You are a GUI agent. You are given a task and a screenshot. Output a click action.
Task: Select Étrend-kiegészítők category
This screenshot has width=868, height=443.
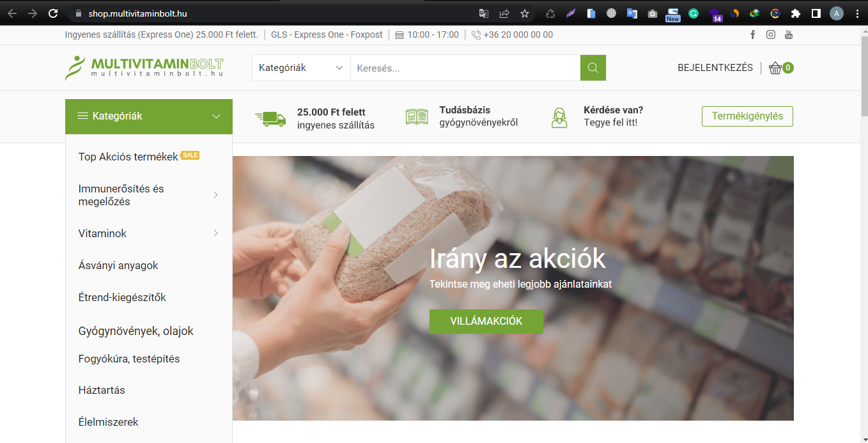point(122,297)
